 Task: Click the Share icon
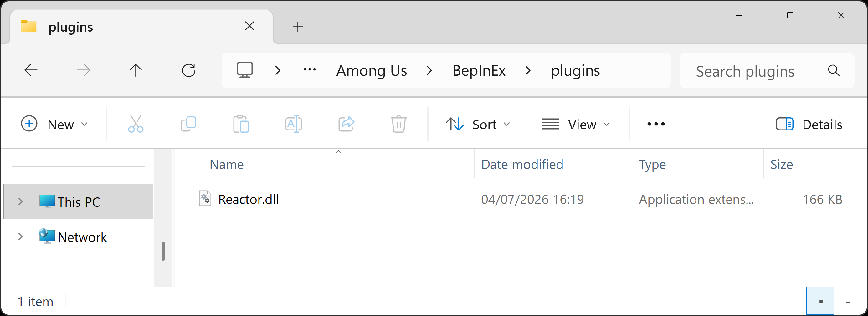(346, 124)
